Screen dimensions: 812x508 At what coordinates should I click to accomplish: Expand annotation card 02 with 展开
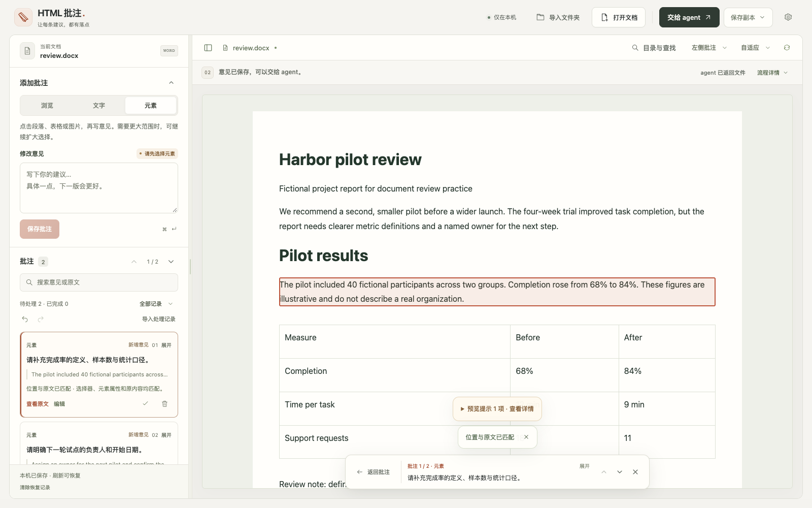(x=166, y=435)
